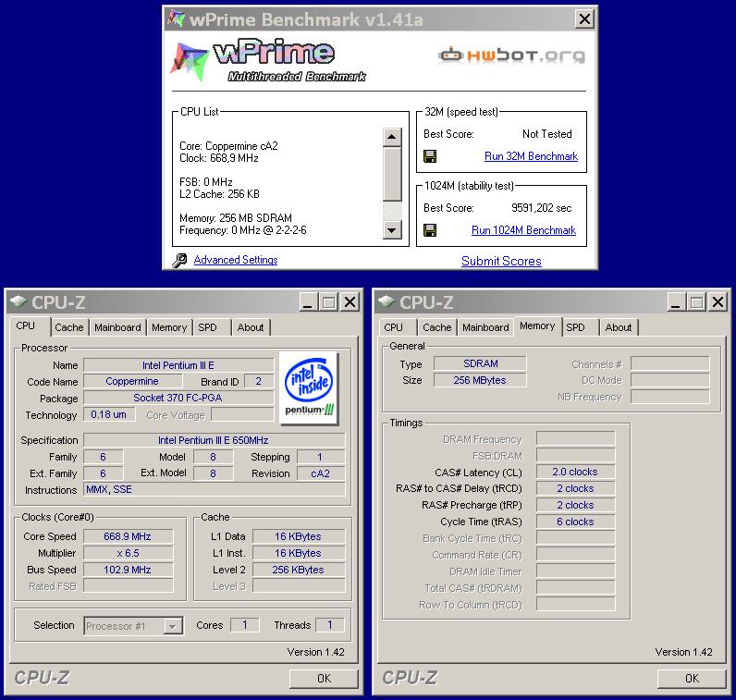Viewport: 736px width, 700px height.
Task: Switch to Mainboard tab in right CPU-Z
Action: tap(485, 327)
